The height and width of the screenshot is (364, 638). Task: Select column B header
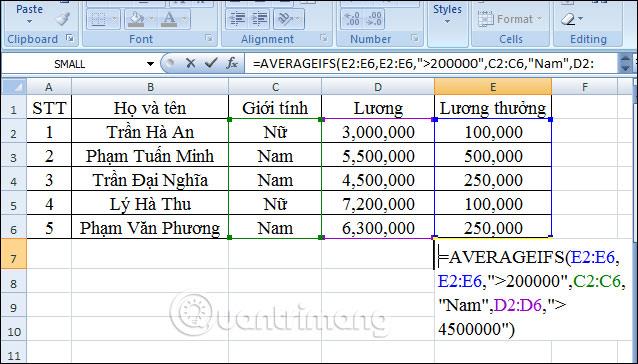[150, 87]
